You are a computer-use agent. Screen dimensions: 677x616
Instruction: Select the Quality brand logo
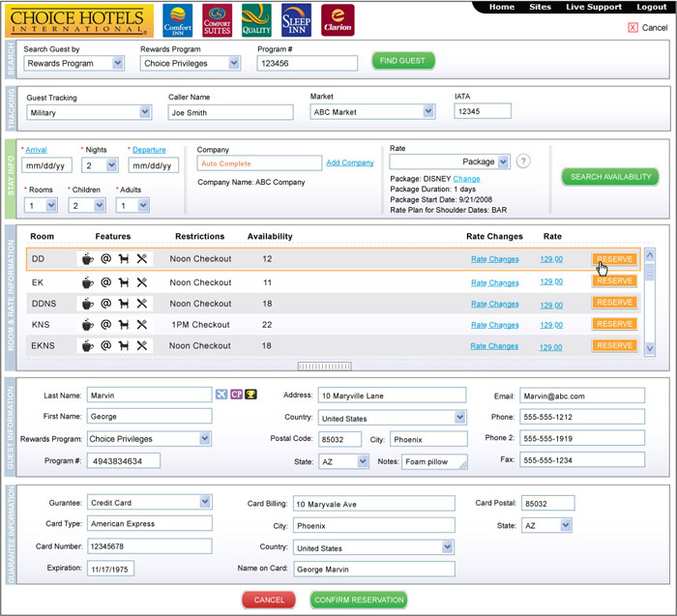click(x=256, y=20)
